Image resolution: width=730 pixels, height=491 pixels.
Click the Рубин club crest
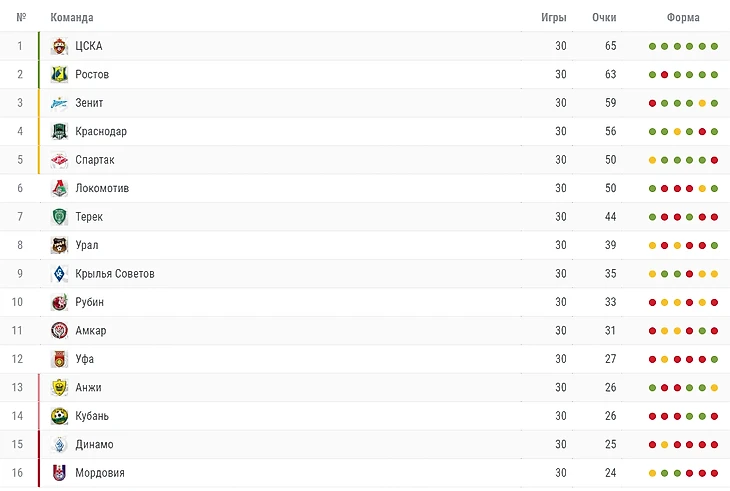coord(59,302)
